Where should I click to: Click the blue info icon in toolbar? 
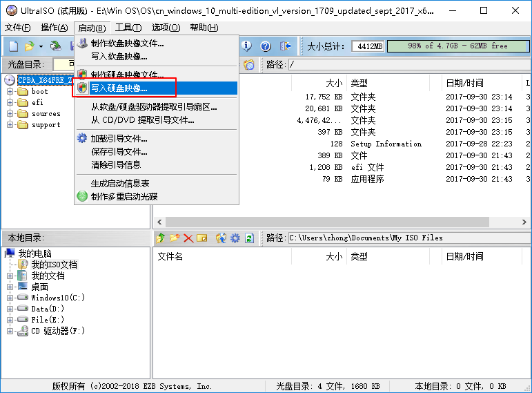click(246, 46)
